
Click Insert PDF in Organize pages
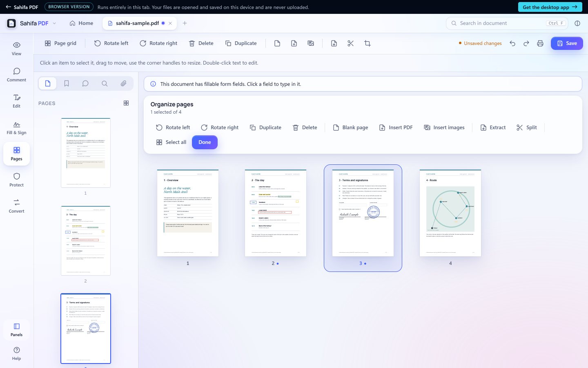(x=396, y=128)
